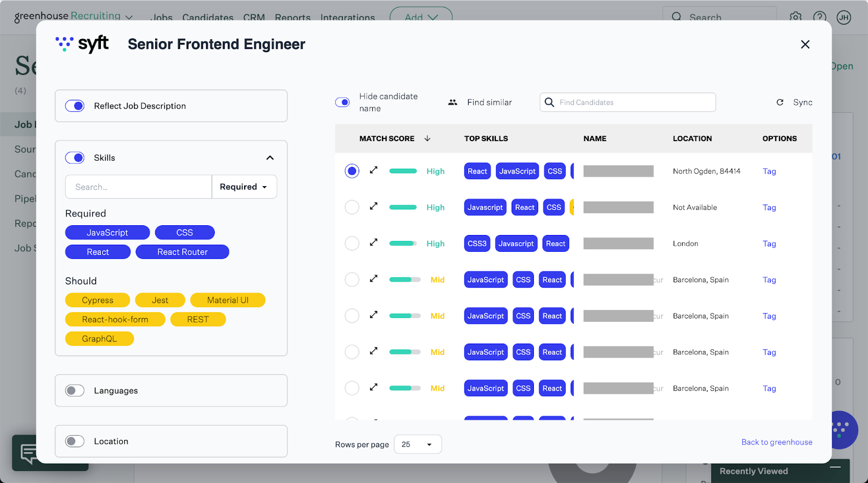Click the CSS3 skill tag for London candidate
Screen dimensions: 868x483
coord(477,244)
